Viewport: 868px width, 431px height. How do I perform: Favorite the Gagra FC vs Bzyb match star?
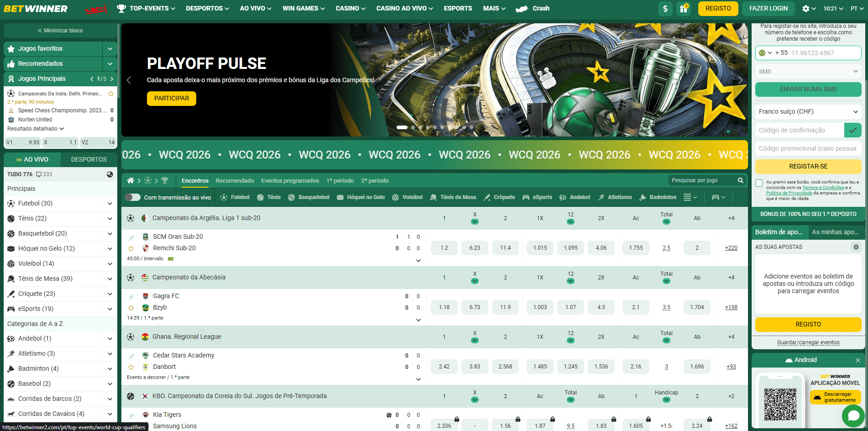click(x=131, y=308)
